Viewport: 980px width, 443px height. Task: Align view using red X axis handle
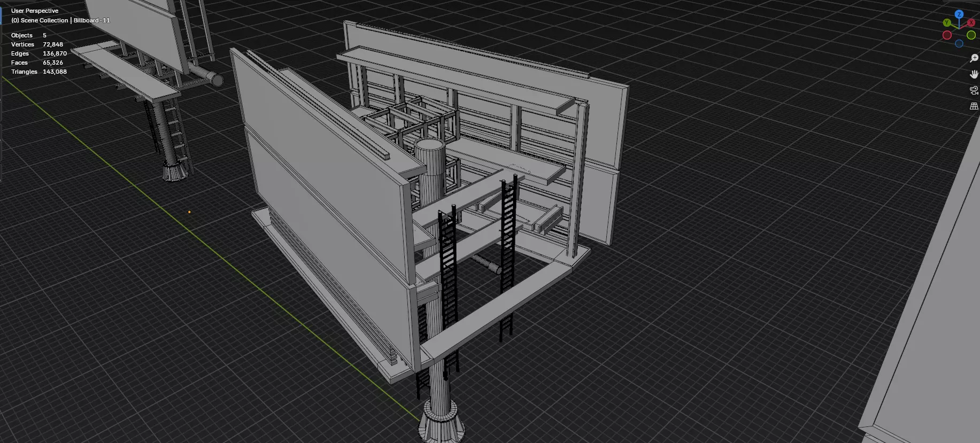click(x=971, y=23)
